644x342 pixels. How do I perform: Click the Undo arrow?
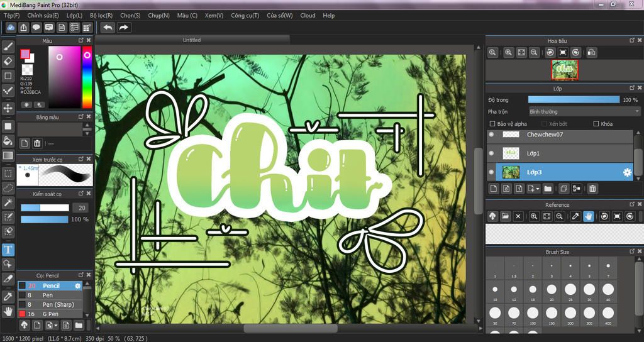(108, 28)
